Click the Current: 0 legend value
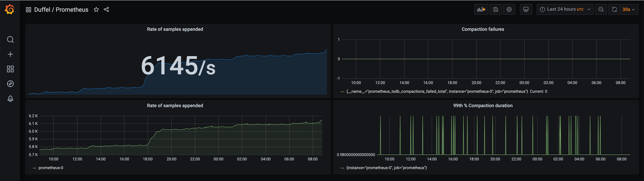This screenshot has width=644, height=181. [x=539, y=92]
